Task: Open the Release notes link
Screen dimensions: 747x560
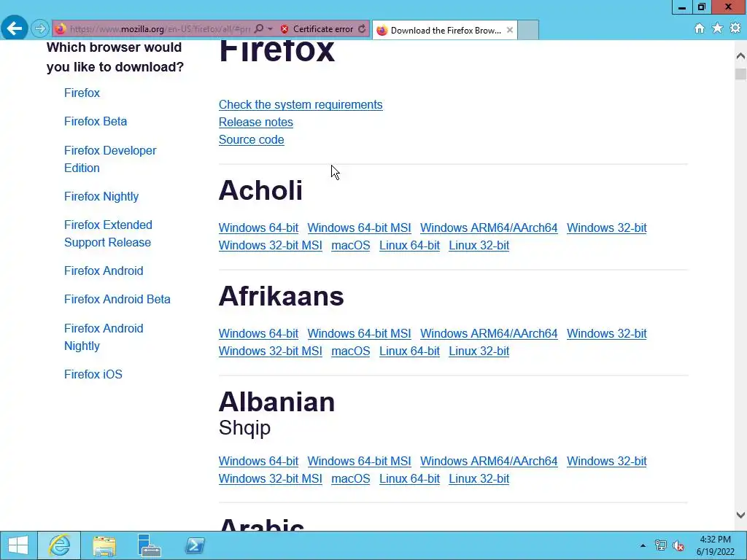Action: click(256, 122)
